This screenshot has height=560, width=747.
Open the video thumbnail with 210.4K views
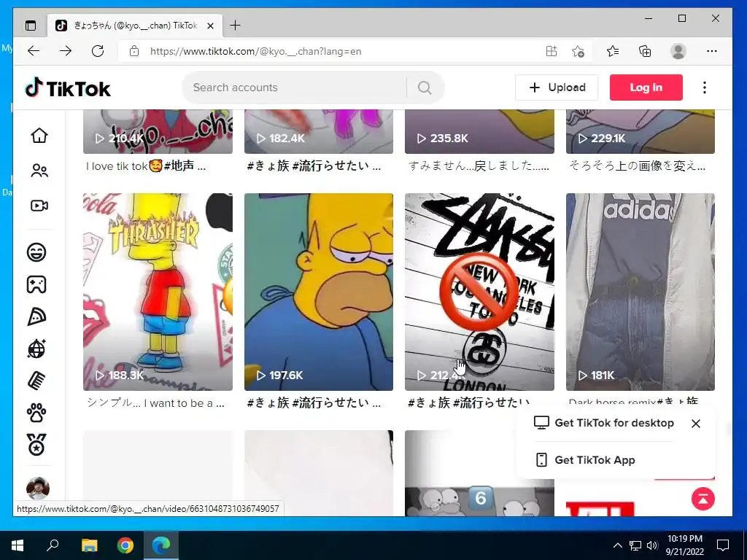[158, 132]
